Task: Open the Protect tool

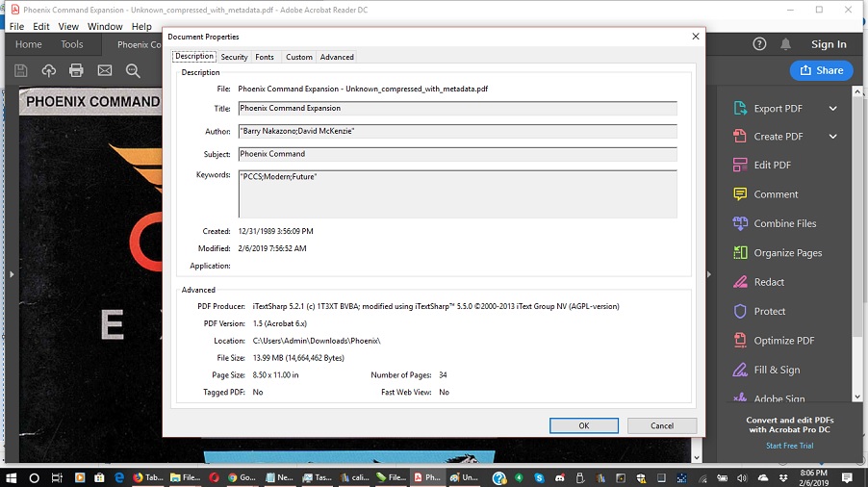Action: click(759, 311)
